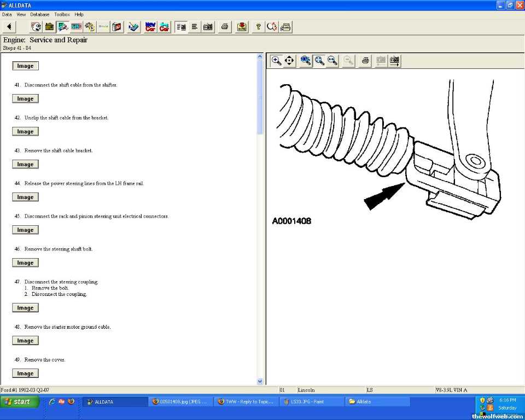The height and width of the screenshot is (420, 525).
Task: Open the Database menu
Action: [39, 14]
